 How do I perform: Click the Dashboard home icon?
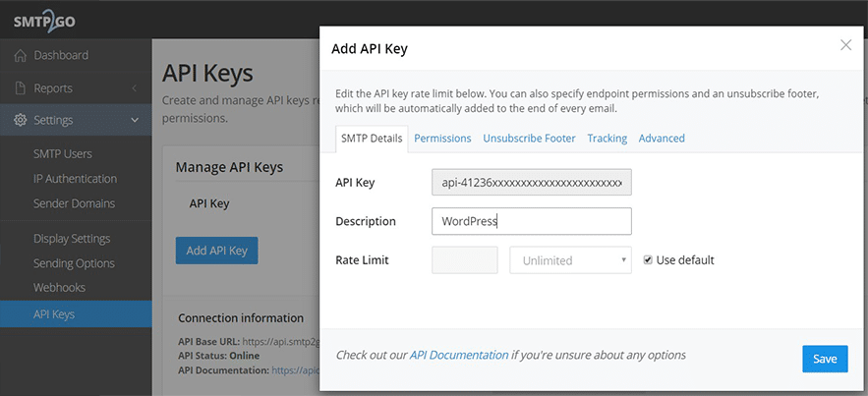(x=20, y=56)
